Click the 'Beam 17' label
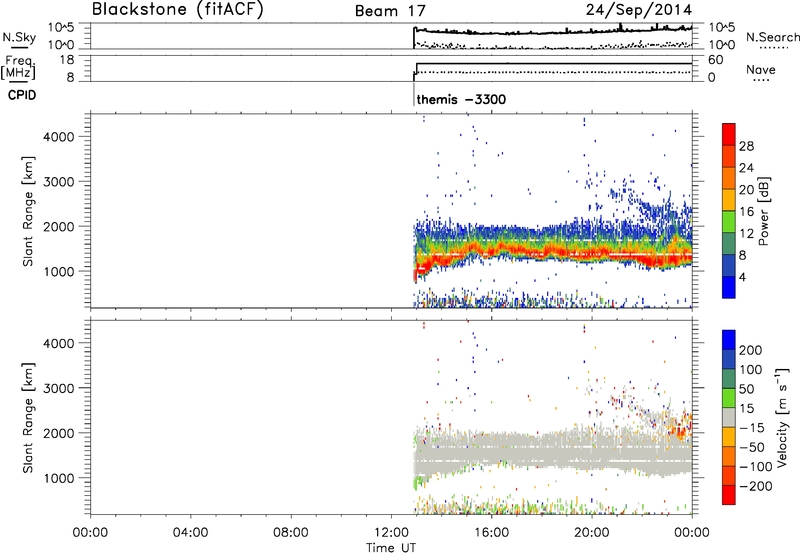Image resolution: width=800 pixels, height=554 pixels. [390, 11]
